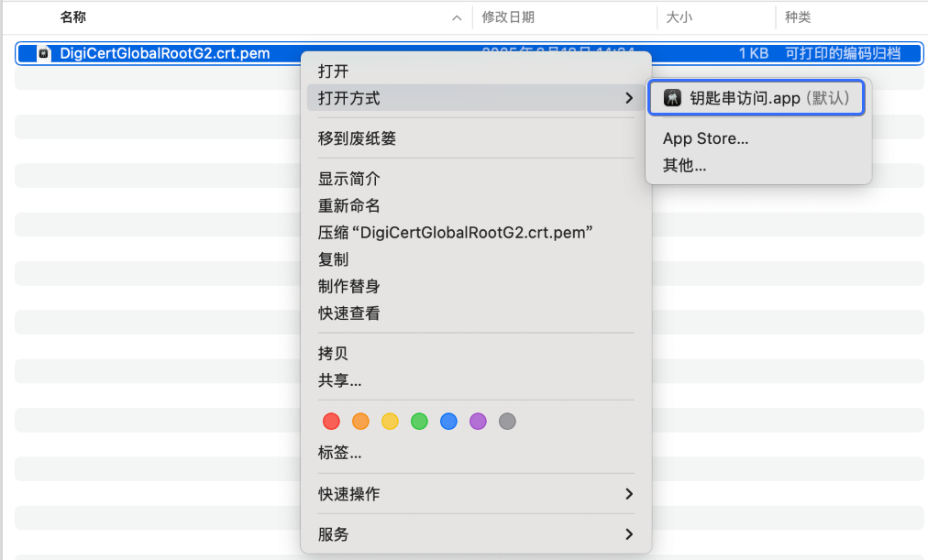The width and height of the screenshot is (928, 560).
Task: Expand the 服务 submenu arrow
Action: [x=628, y=534]
